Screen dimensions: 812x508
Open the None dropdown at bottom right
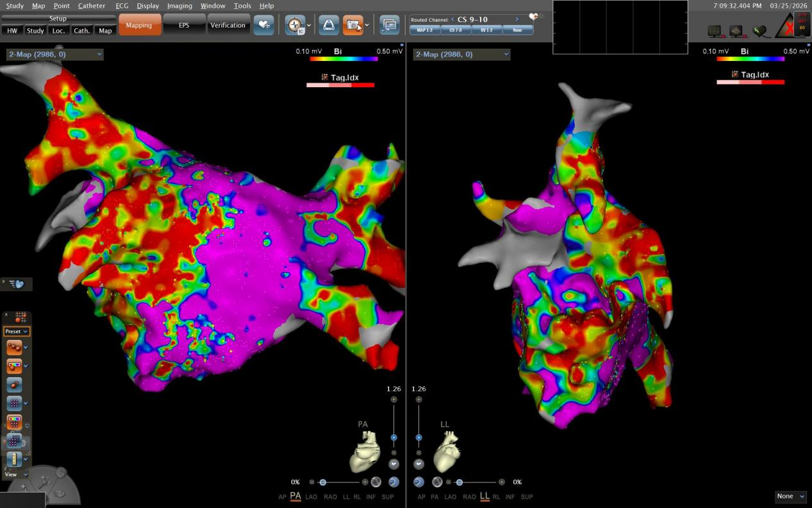[x=790, y=496]
